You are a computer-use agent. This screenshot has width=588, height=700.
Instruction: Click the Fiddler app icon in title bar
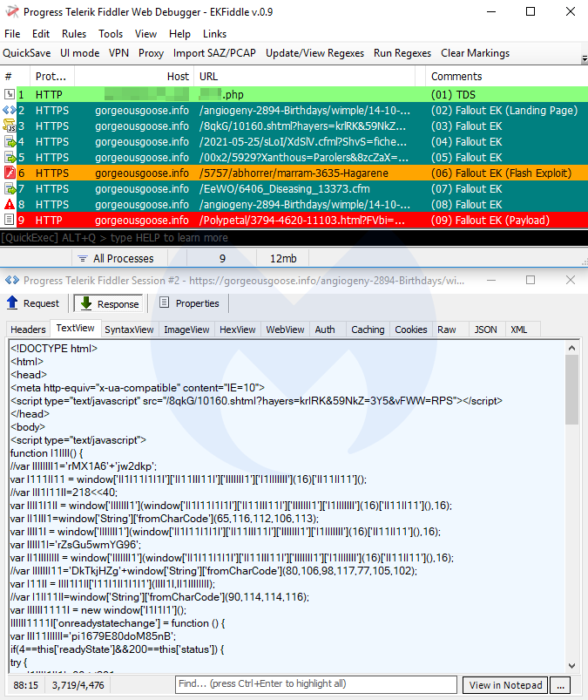pyautogui.click(x=11, y=11)
